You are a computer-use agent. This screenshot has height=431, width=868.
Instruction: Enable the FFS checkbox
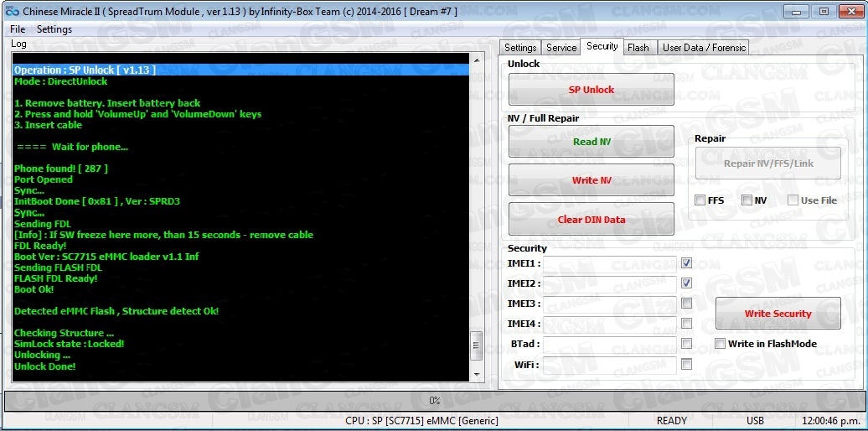(x=700, y=200)
